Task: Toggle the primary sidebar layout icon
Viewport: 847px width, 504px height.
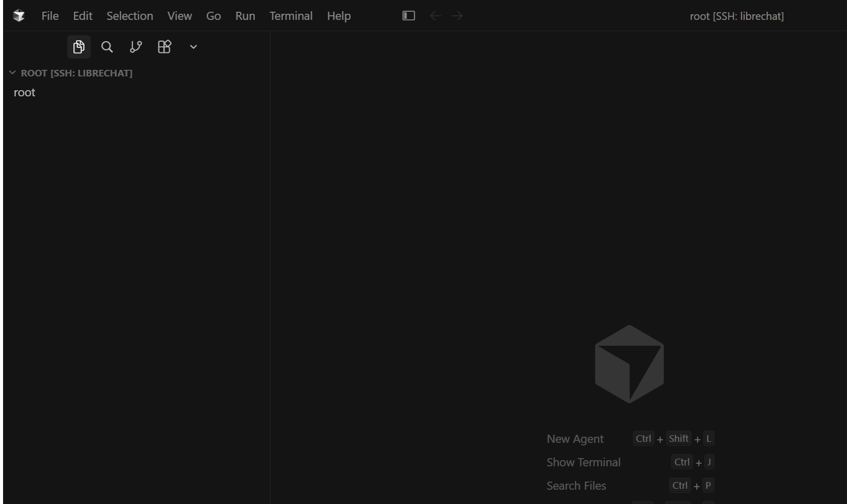Action: click(409, 16)
